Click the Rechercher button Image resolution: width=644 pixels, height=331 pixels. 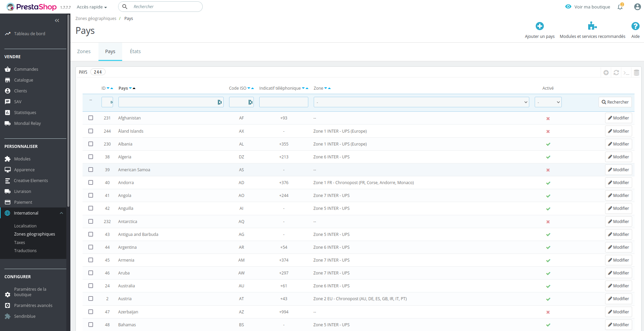[615, 102]
